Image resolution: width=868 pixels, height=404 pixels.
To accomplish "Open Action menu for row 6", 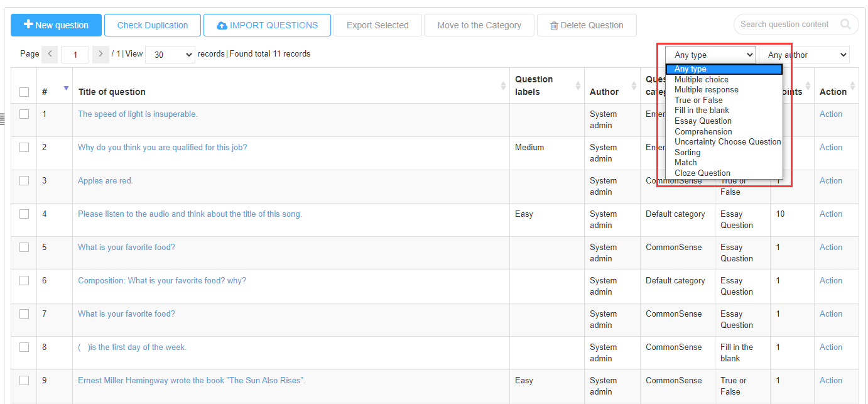I will pyautogui.click(x=831, y=281).
